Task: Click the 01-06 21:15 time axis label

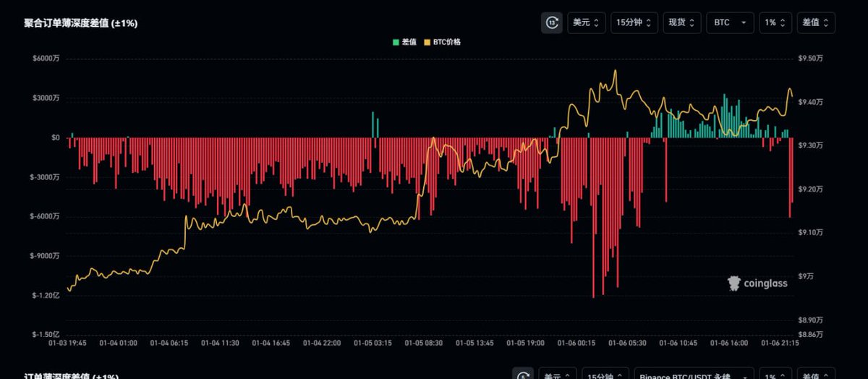Action: (780, 344)
